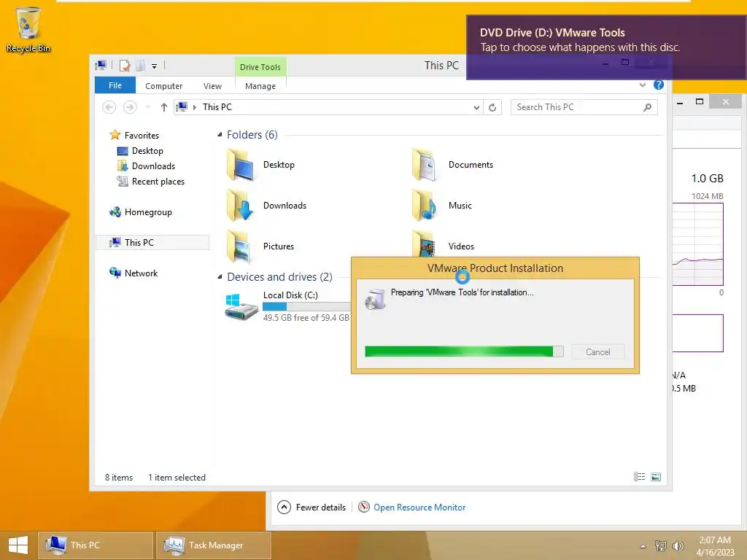Open the taskbar clock and date
This screenshot has height=560, width=747.
[x=715, y=546]
